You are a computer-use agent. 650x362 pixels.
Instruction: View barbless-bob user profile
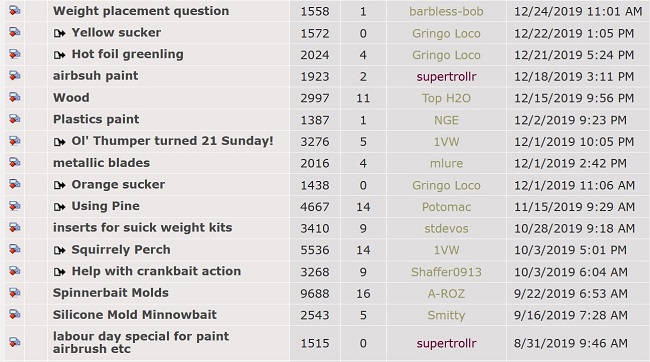point(446,11)
